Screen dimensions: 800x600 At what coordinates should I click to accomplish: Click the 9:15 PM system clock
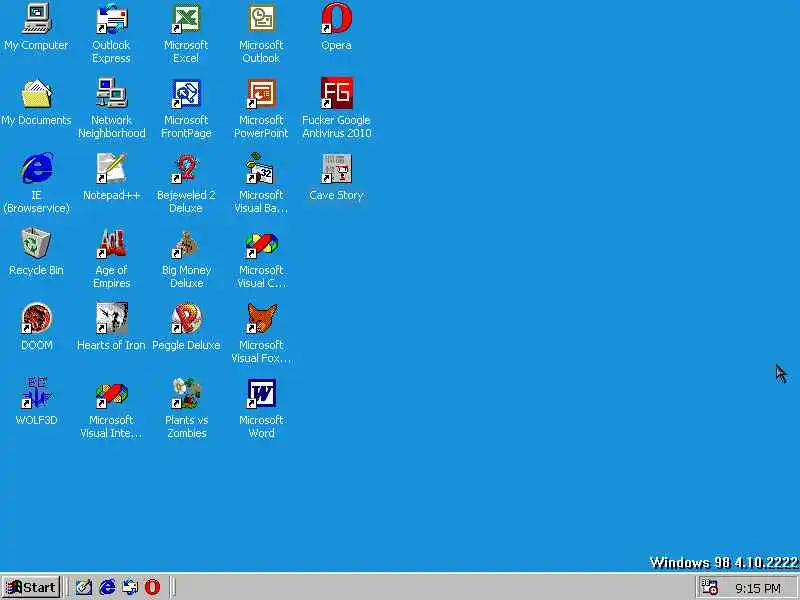(758, 589)
